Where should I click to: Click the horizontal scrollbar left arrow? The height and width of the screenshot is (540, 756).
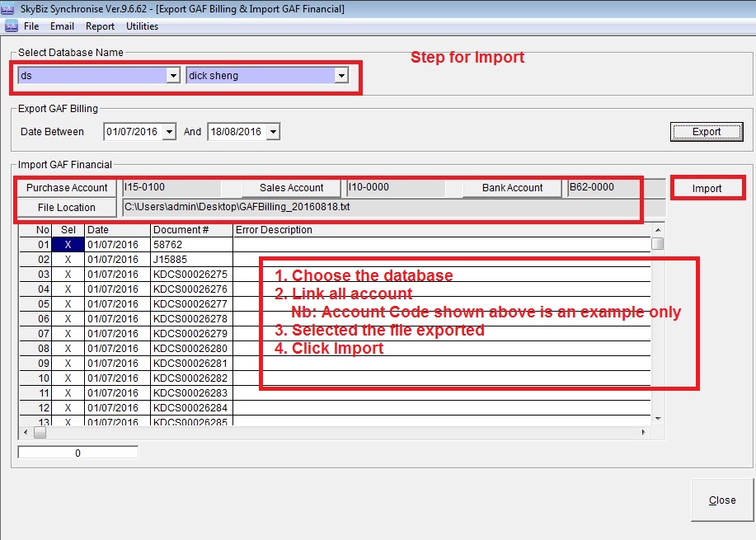pos(25,433)
